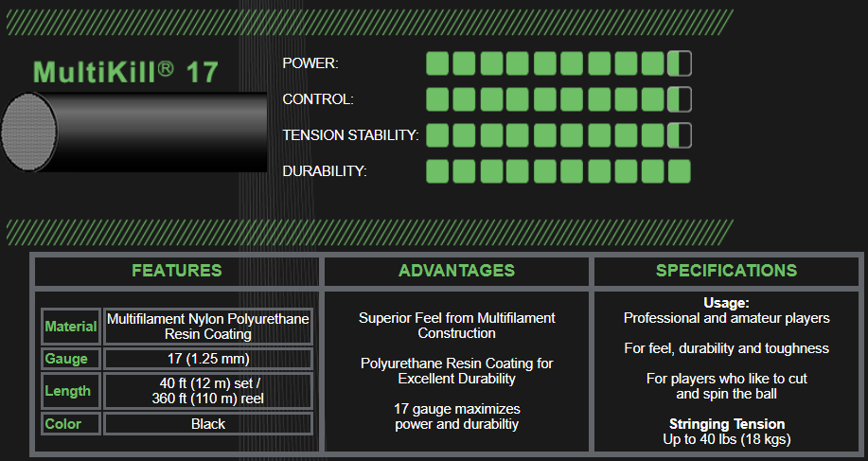The width and height of the screenshot is (868, 461).
Task: Select the TENSION STABILITY label
Action: tap(350, 135)
